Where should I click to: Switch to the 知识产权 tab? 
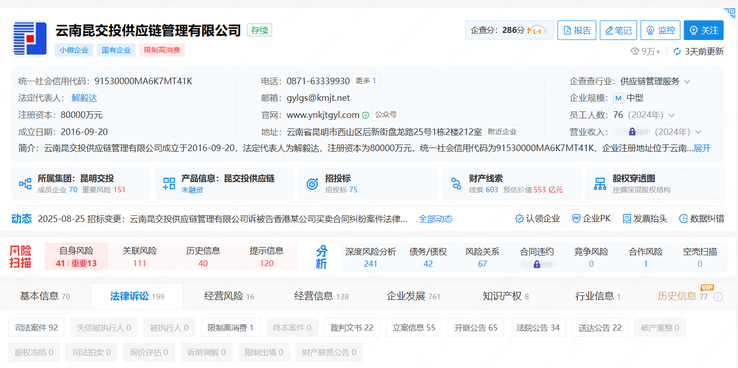click(x=505, y=296)
